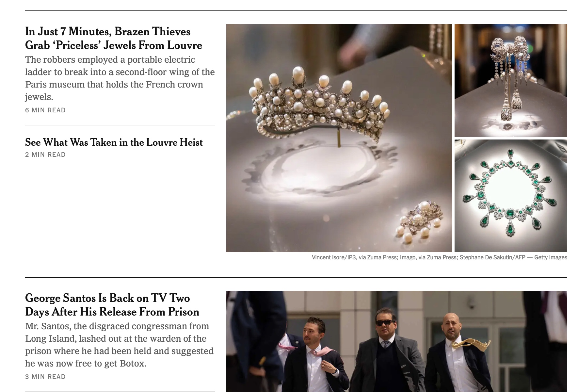This screenshot has height=392, width=578.
Task: Click the '3 MIN READ' label
Action: pos(45,377)
